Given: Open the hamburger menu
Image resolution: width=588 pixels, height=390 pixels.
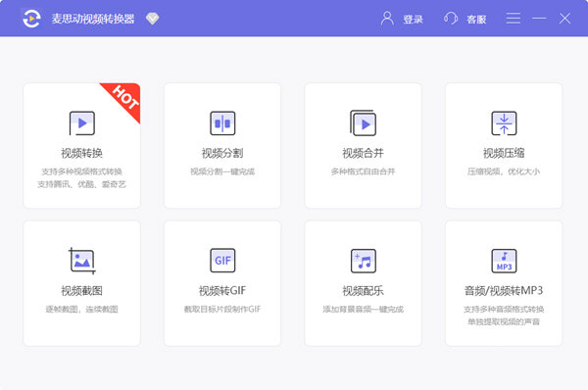Looking at the screenshot, I should point(513,19).
